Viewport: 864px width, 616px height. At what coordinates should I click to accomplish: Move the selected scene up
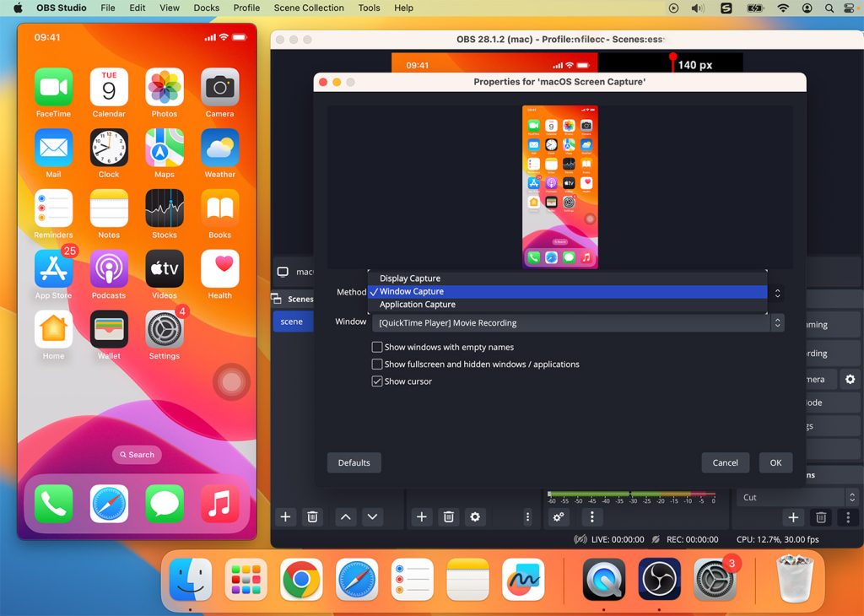(x=345, y=516)
